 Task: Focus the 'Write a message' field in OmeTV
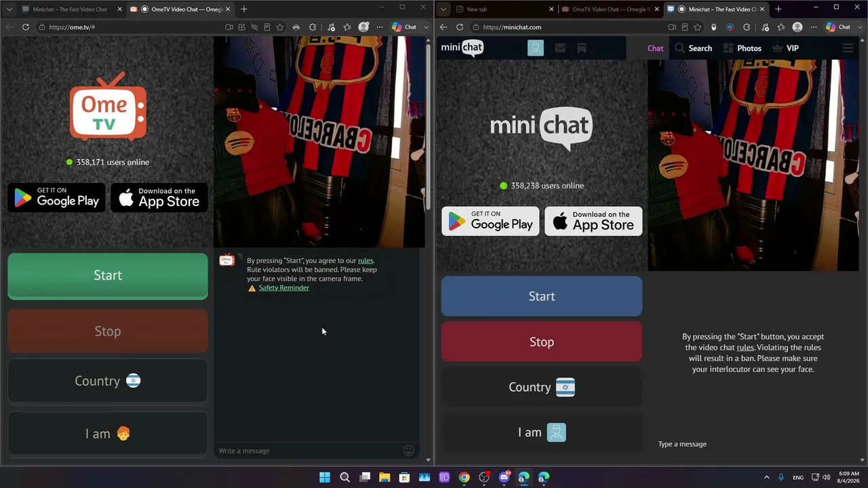tap(309, 451)
